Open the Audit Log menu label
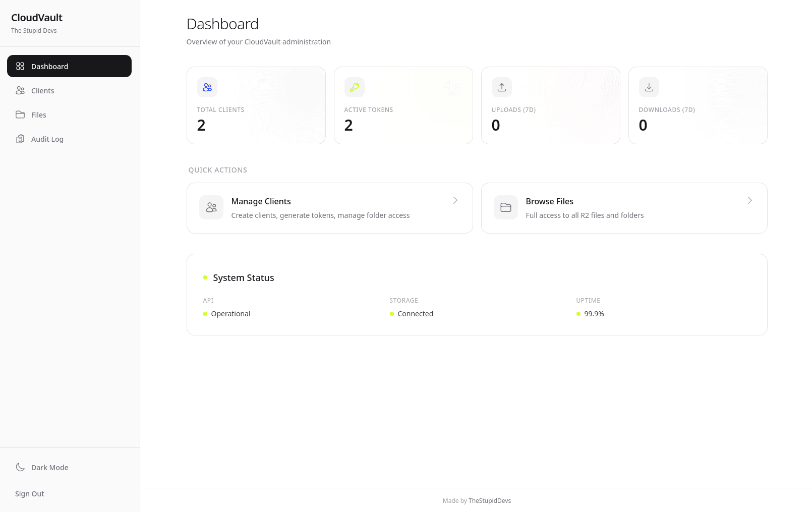 [47, 139]
